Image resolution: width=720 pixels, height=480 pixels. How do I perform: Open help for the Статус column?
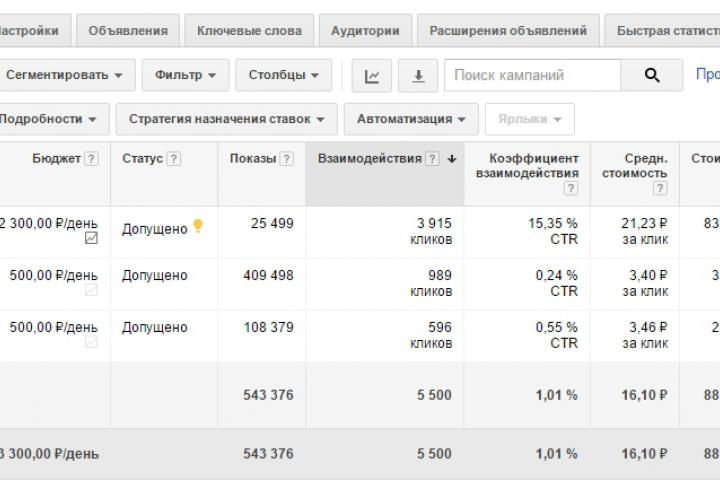click(x=174, y=159)
